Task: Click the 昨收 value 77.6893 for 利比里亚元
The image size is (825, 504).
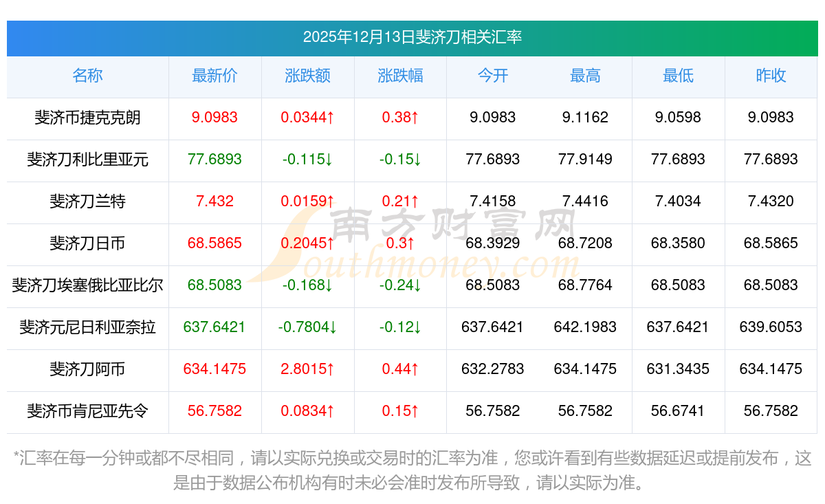Action: click(x=771, y=160)
